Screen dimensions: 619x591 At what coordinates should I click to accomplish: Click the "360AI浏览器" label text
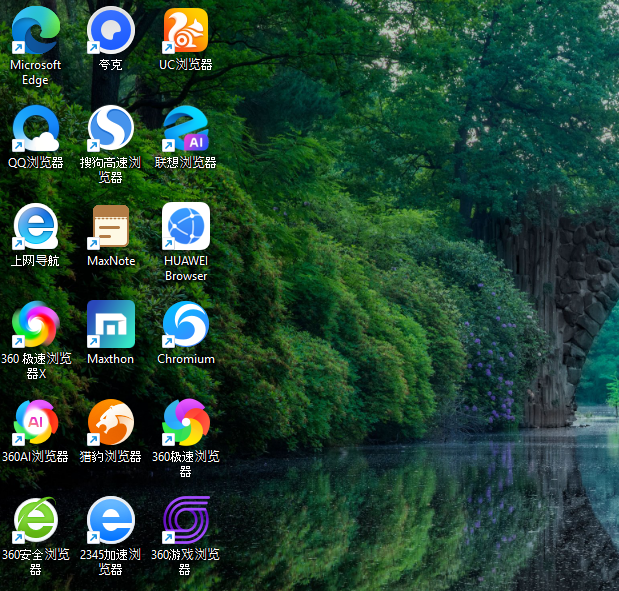click(36, 456)
